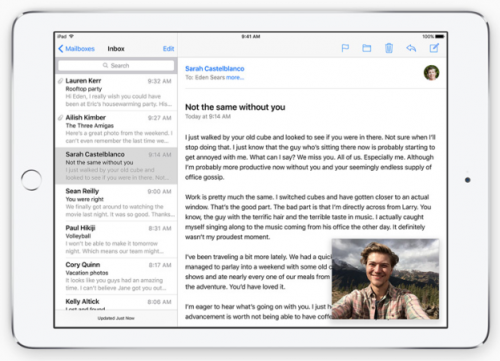The height and width of the screenshot is (361, 500).
Task: Tap the iPad home button
Action: click(x=31, y=180)
